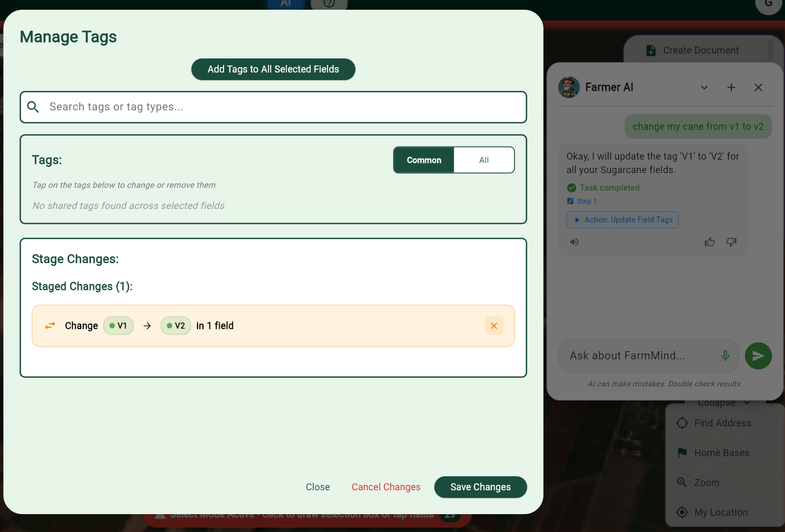
Task: Mute the AI response speaker icon
Action: pyautogui.click(x=574, y=241)
